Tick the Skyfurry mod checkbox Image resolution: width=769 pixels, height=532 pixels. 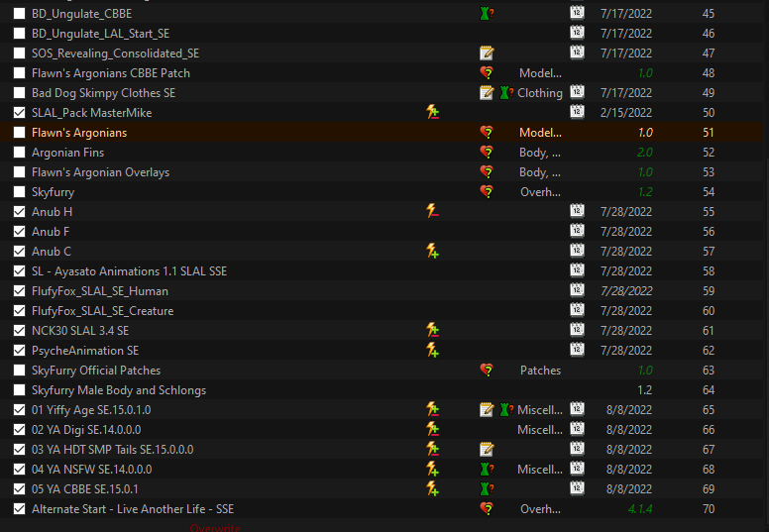(19, 192)
